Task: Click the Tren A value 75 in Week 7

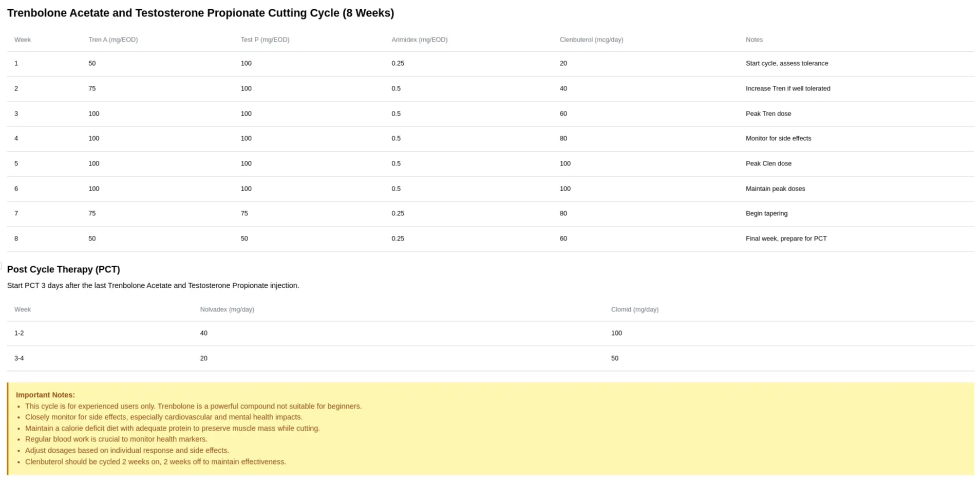Action: point(92,213)
